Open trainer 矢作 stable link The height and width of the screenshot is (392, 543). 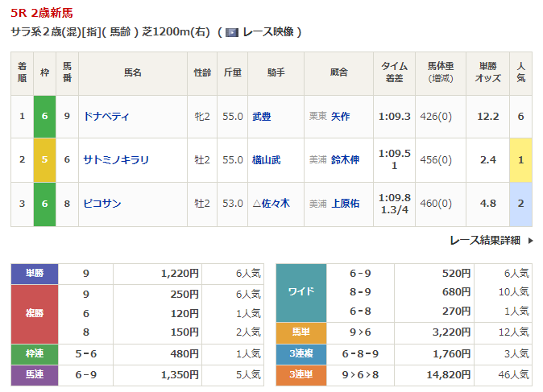[x=340, y=117]
